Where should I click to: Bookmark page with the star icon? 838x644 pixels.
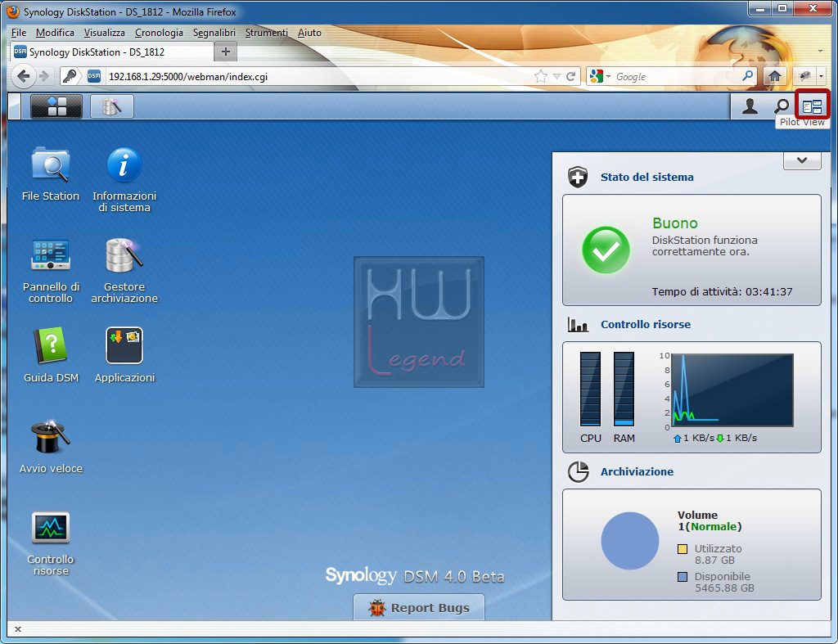click(x=541, y=76)
